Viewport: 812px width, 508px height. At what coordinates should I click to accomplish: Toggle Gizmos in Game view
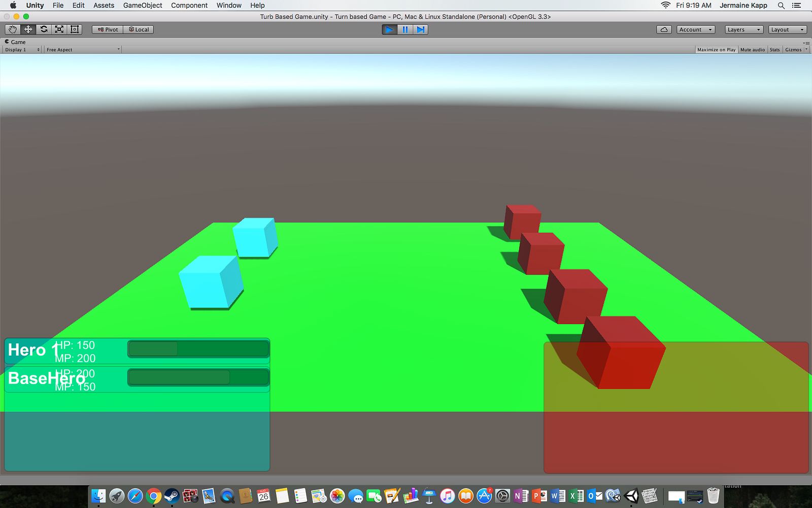[793, 50]
